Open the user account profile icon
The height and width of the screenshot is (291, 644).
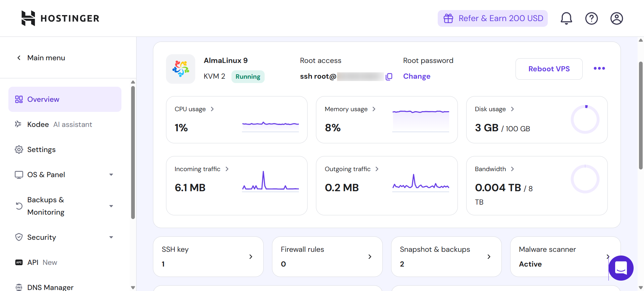616,18
